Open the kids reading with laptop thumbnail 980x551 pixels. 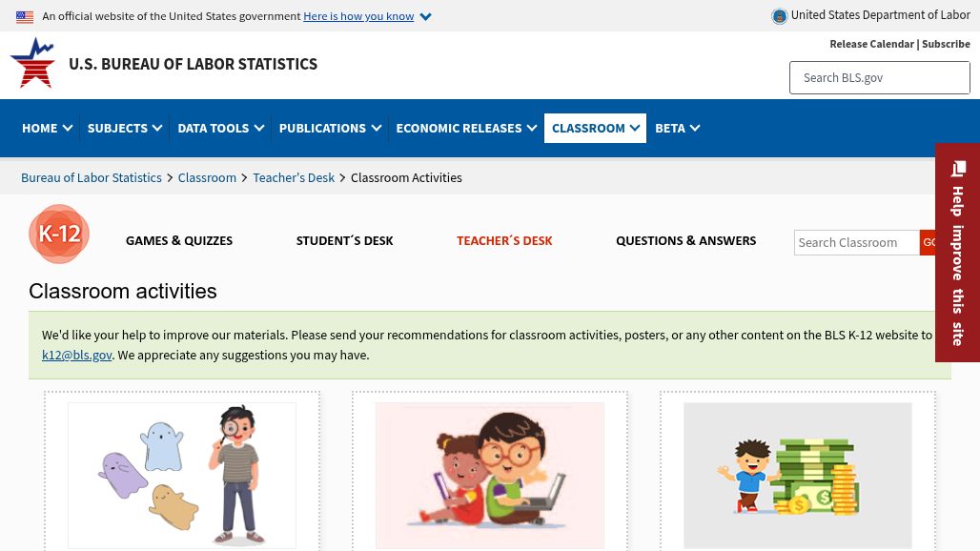pyautogui.click(x=489, y=475)
